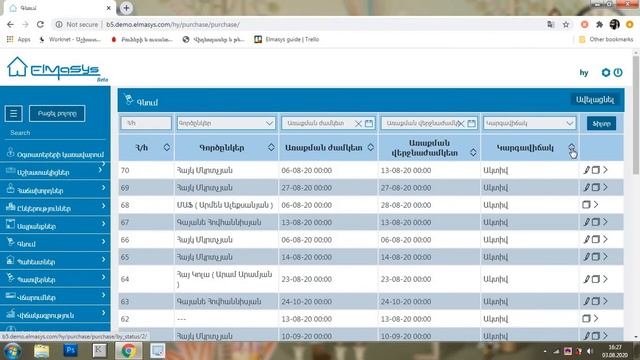640x360 pixels.
Task: Open the hamburger menu in sidebar
Action: pos(13,113)
